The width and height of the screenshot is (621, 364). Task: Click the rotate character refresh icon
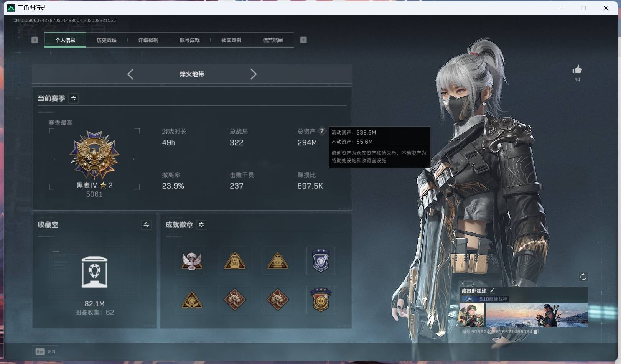click(x=583, y=277)
